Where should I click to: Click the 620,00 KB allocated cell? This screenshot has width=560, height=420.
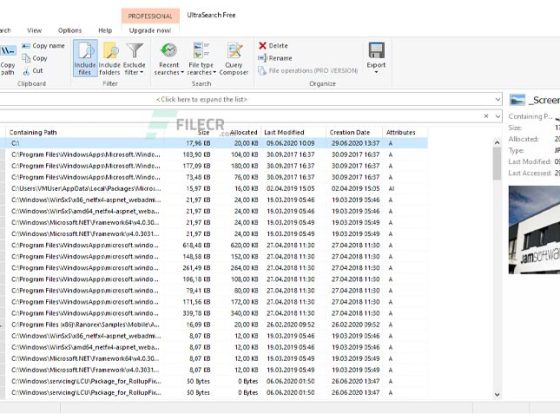[244, 245]
